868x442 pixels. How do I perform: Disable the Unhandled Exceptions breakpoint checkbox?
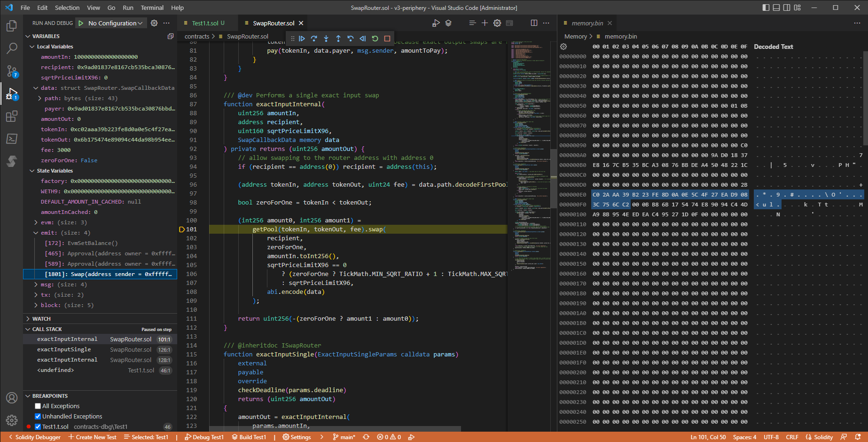(38, 417)
